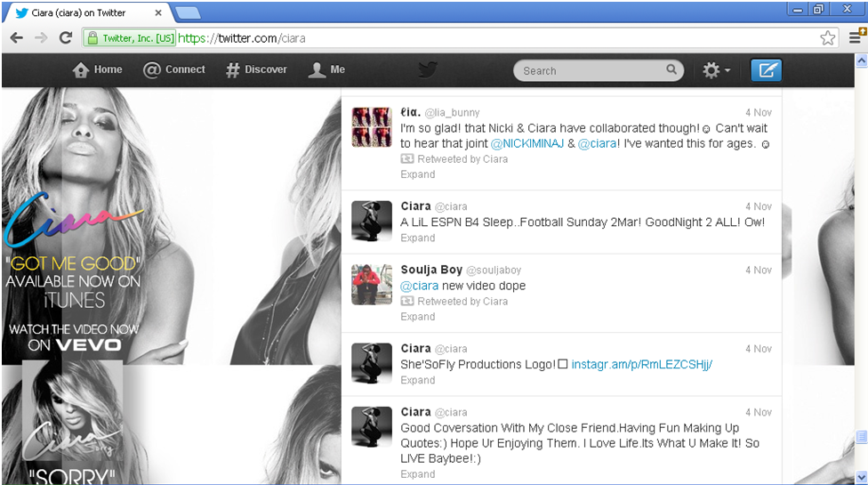
Task: Expand the Good Conversation tweet
Action: 418,474
